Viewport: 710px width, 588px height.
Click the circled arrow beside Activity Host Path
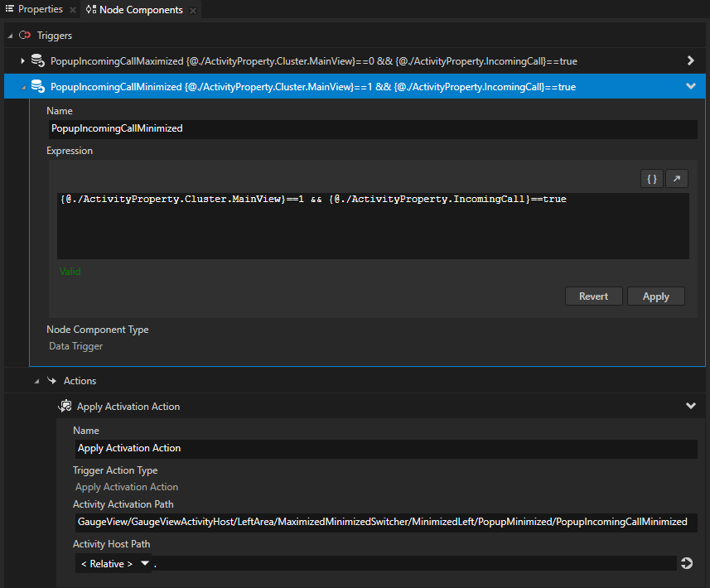pos(686,564)
